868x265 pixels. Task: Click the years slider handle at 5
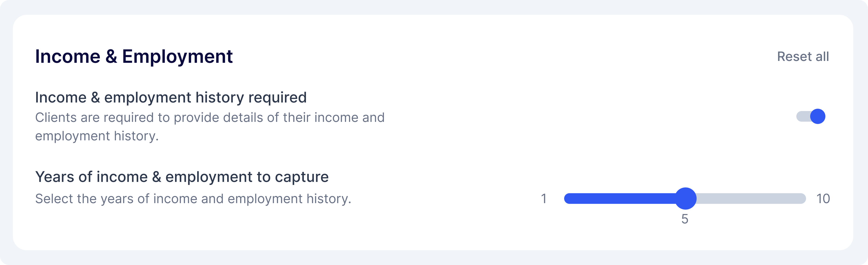685,199
